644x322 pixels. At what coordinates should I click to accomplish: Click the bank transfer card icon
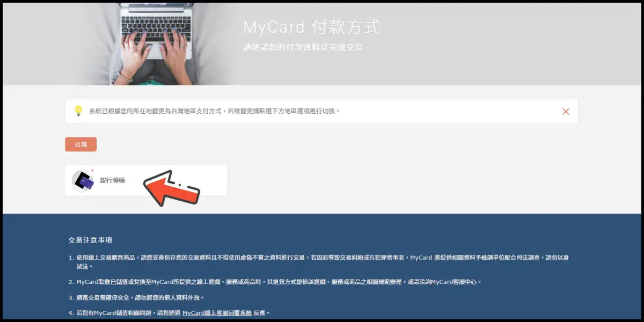83,181
